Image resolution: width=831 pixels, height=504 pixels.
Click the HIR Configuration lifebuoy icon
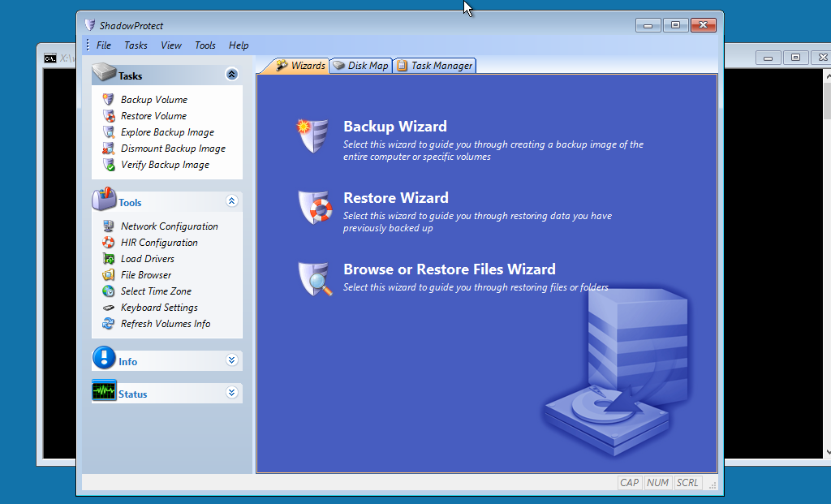tap(108, 243)
